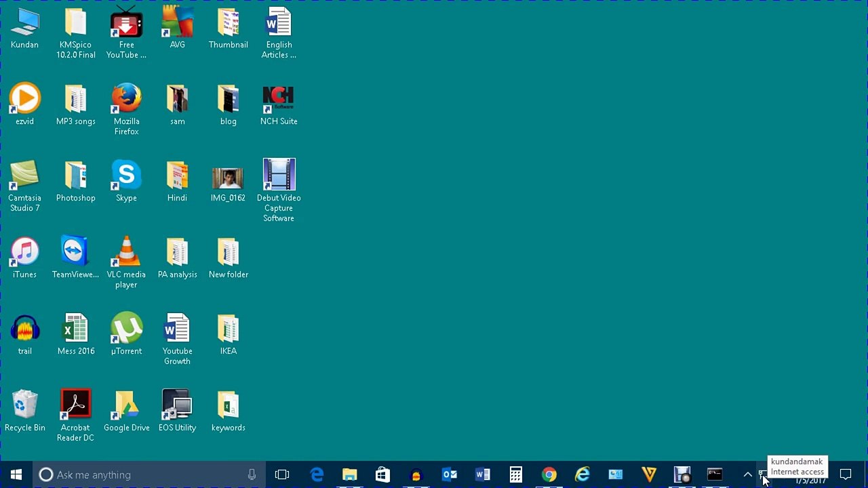Image resolution: width=868 pixels, height=488 pixels.
Task: Open the Windows Start menu
Action: point(16,474)
